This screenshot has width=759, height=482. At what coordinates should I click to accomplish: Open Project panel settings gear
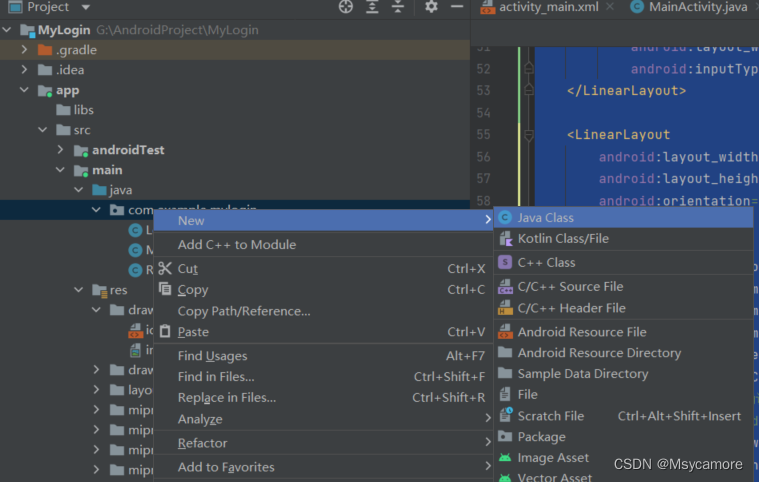[x=431, y=7]
